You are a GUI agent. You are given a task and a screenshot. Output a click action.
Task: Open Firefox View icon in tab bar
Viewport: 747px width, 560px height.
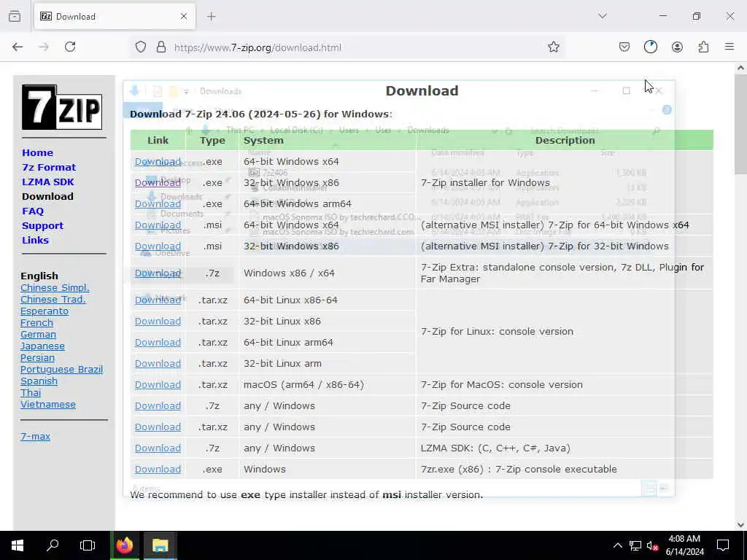(15, 16)
